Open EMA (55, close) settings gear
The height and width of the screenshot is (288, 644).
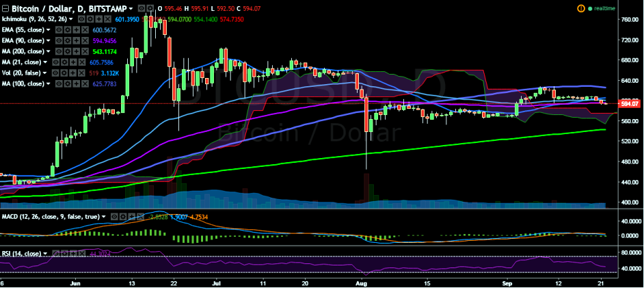pyautogui.click(x=68, y=30)
